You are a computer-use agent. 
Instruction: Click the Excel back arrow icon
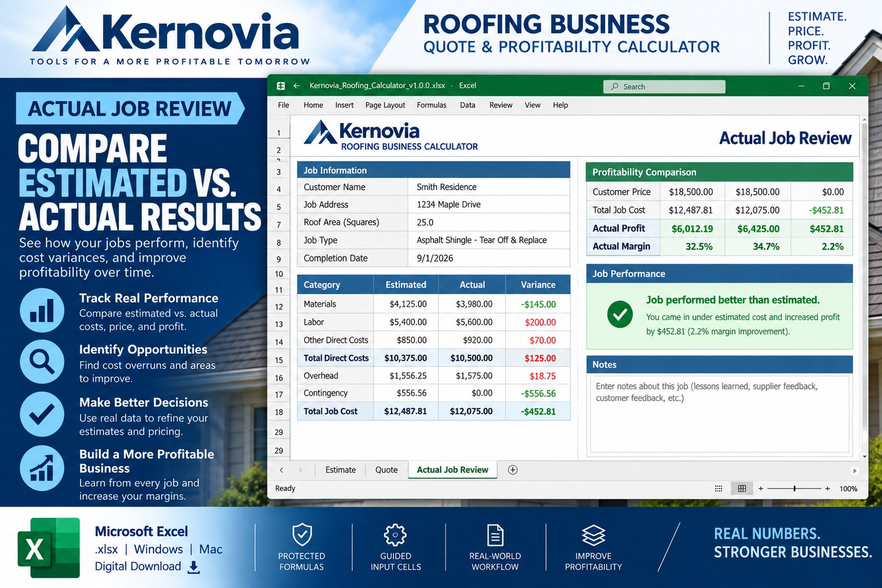click(x=296, y=86)
